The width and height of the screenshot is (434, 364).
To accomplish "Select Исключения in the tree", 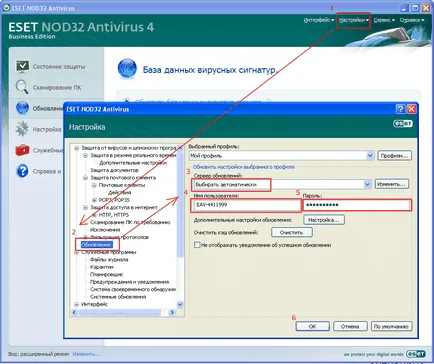I will pyautogui.click(x=105, y=230).
